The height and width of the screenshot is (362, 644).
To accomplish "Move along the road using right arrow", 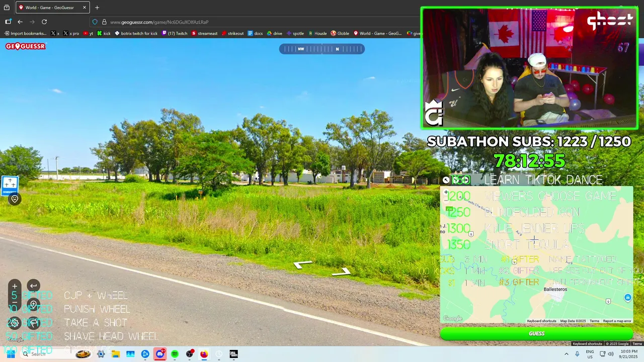I will pyautogui.click(x=341, y=272).
